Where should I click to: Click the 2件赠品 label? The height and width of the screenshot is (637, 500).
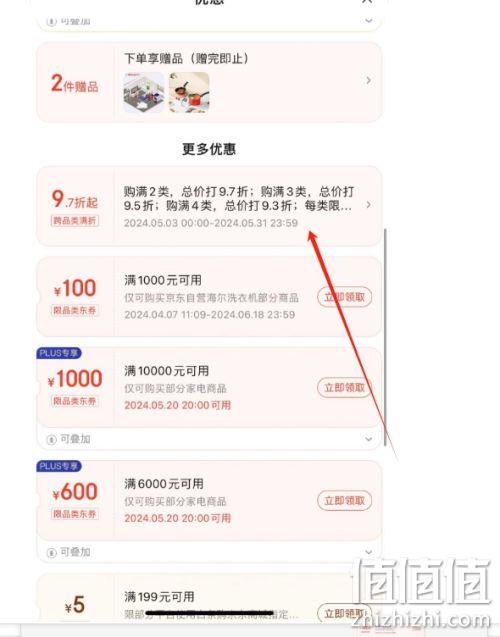75,83
